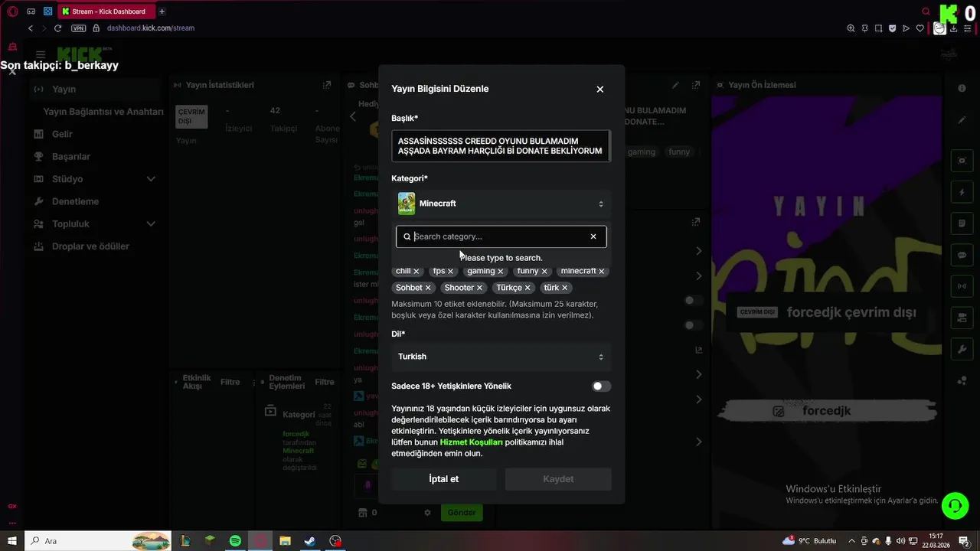Click the dashboard.kick.com/stream address bar
Image resolution: width=980 pixels, height=551 pixels.
tap(151, 28)
